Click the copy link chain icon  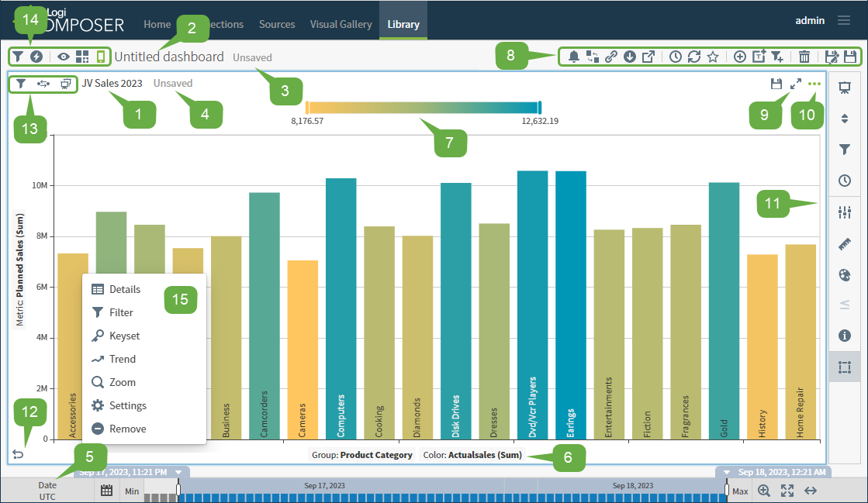click(x=611, y=57)
